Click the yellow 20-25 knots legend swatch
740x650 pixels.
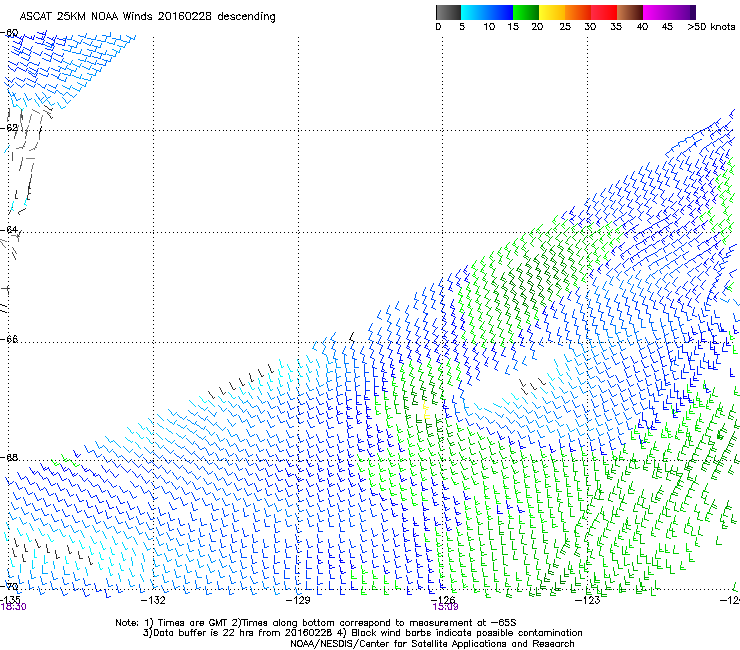point(552,12)
